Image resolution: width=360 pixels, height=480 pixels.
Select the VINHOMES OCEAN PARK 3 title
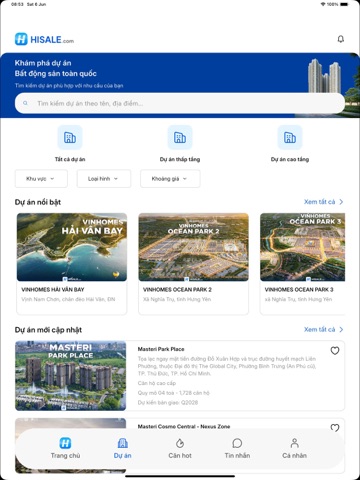click(x=299, y=289)
